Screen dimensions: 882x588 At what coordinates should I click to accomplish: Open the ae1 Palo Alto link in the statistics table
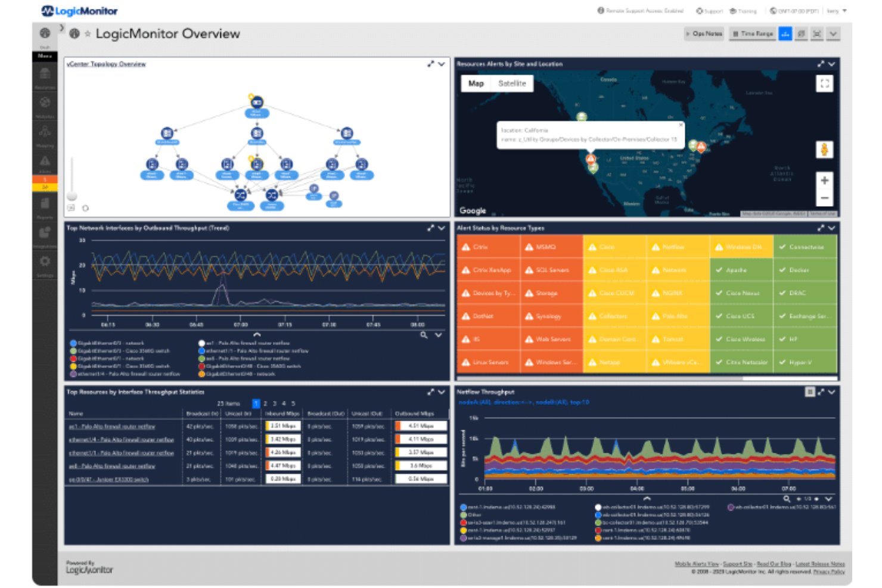point(112,427)
